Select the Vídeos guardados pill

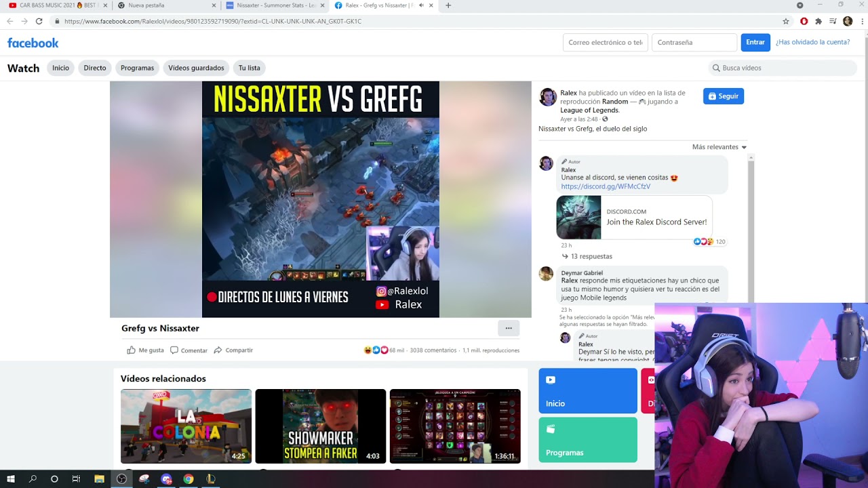(196, 68)
